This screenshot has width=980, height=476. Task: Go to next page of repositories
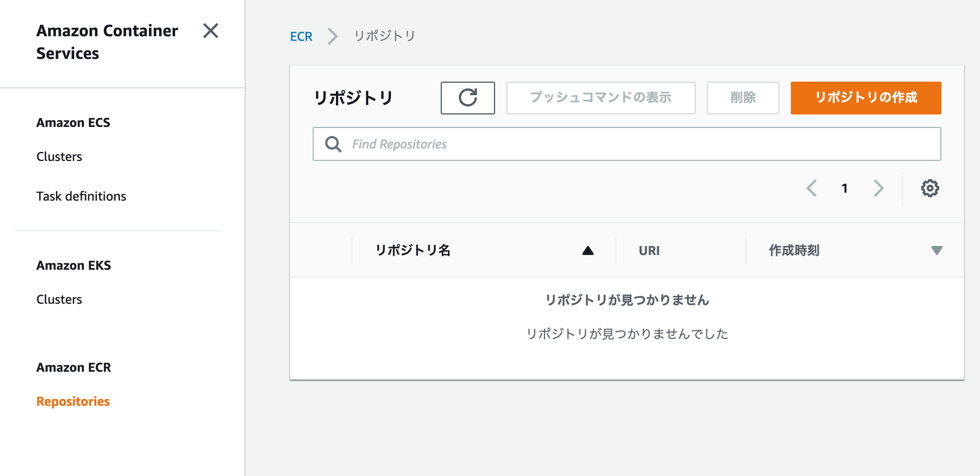(879, 188)
